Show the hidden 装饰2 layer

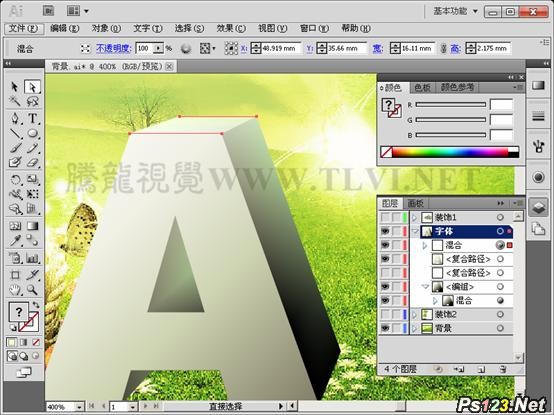pyautogui.click(x=385, y=314)
